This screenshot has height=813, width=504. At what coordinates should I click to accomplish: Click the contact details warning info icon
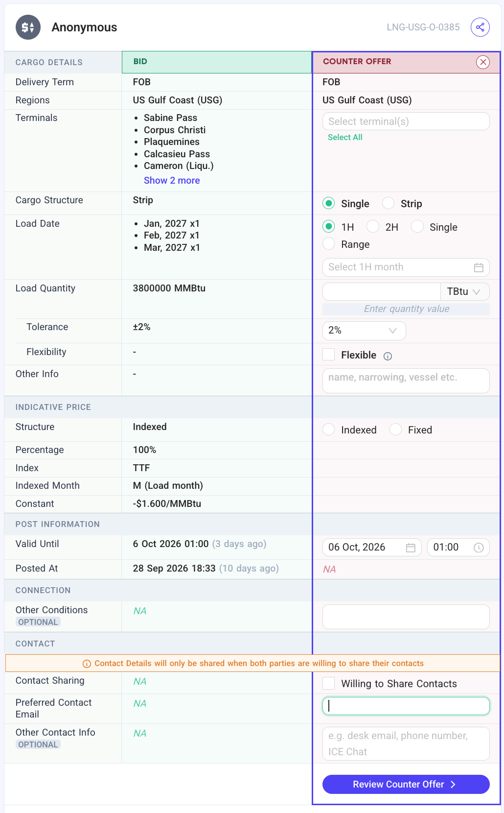pos(87,664)
